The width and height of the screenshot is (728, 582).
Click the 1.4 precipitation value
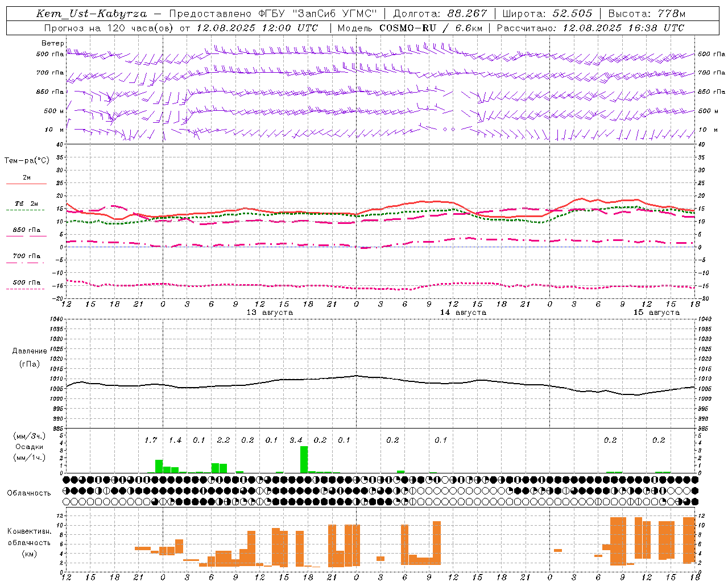[175, 440]
